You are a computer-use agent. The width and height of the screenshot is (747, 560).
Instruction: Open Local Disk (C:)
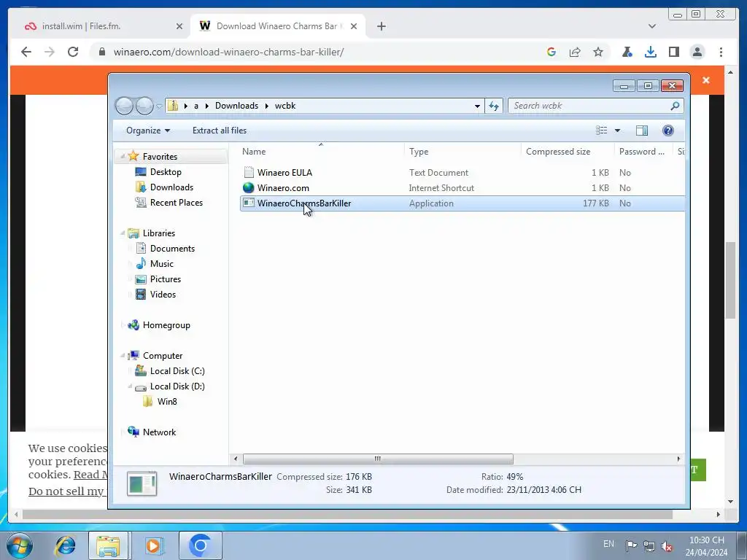coord(177,371)
